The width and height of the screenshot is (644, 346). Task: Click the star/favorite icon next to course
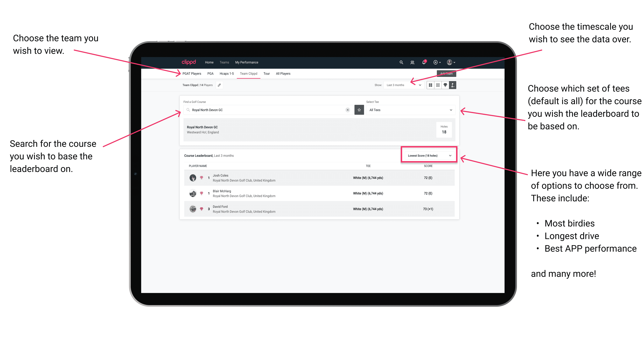359,110
